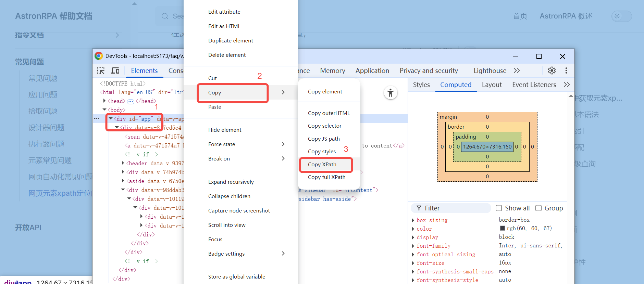The image size is (644, 284).
Task: Expand the font-family computed property
Action: point(413,246)
